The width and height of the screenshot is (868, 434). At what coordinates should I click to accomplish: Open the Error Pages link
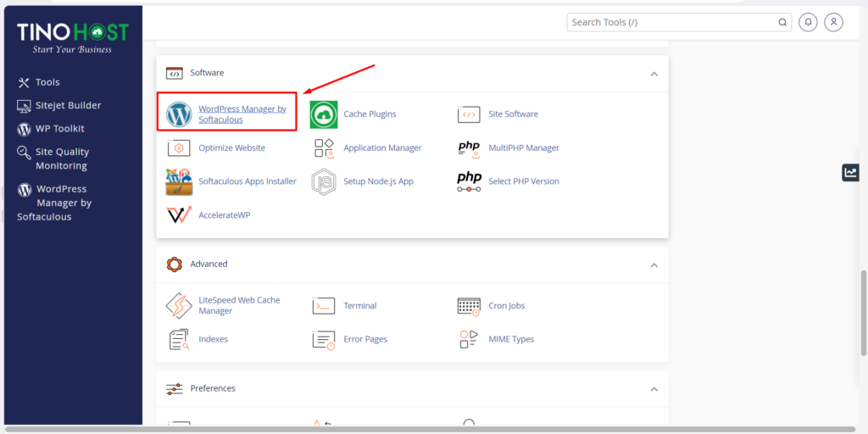click(365, 339)
